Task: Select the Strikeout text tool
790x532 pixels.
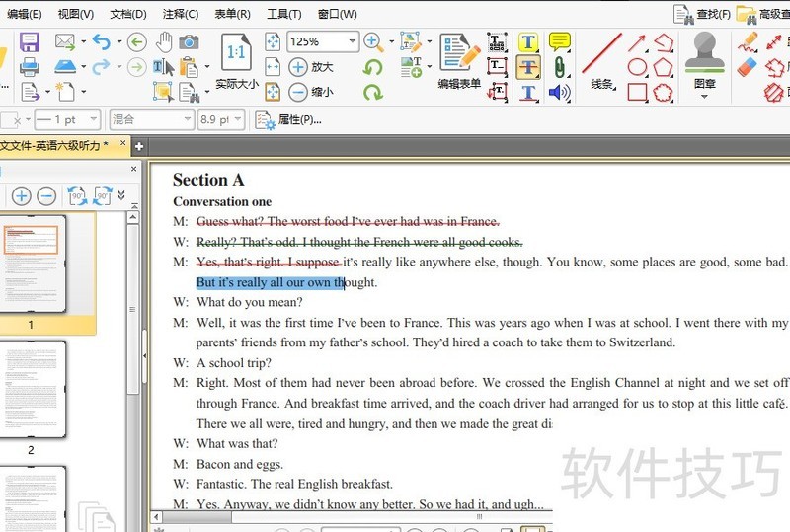Action: click(x=528, y=67)
